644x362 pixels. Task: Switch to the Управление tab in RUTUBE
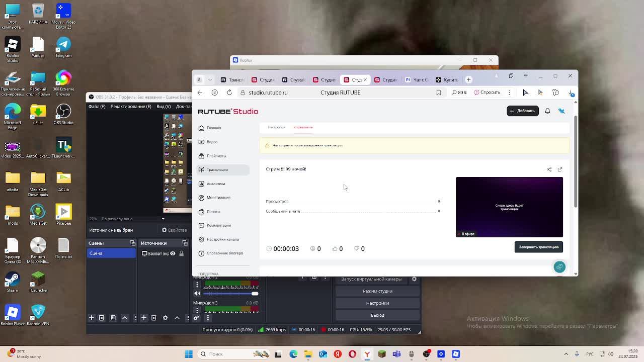303,127
